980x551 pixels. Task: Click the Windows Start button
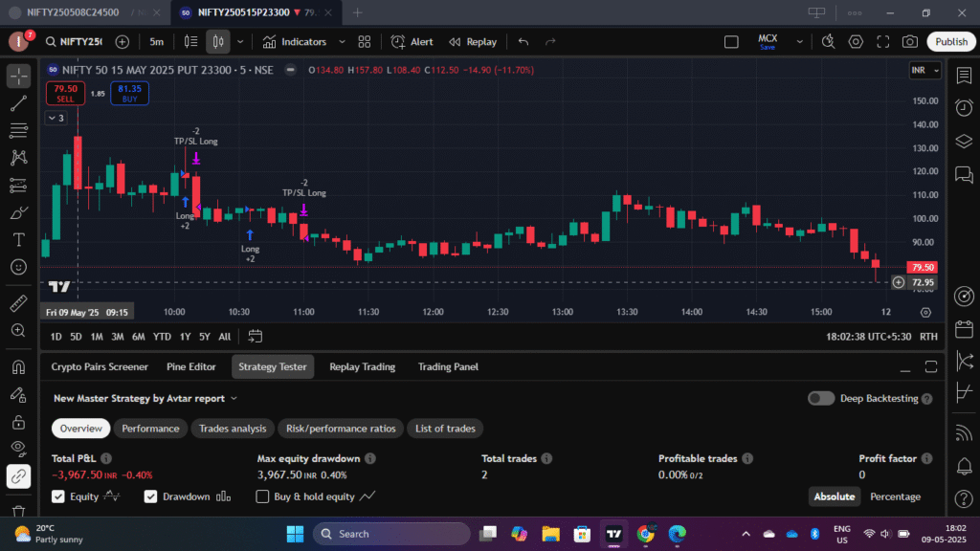point(295,534)
